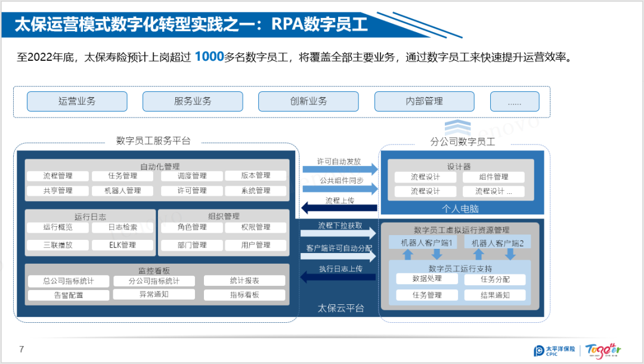Image resolution: width=644 pixels, height=364 pixels.
Task: Select the 流程管理 icon in 自动化管理
Action: point(57,175)
